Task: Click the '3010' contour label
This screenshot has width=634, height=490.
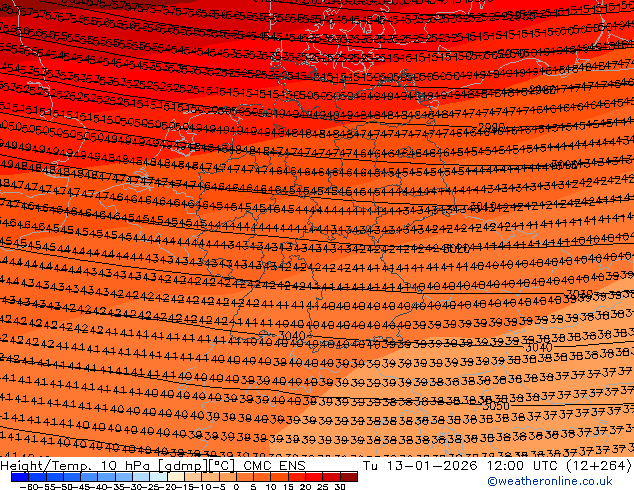Action: (484, 206)
